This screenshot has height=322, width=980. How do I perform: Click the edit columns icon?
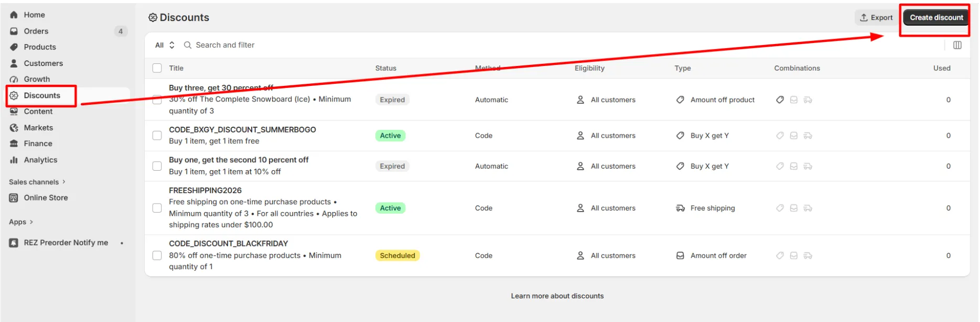(x=957, y=45)
